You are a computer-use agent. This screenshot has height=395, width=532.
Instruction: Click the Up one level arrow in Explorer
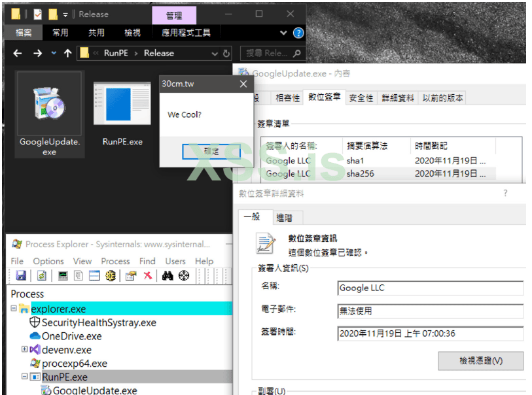[68, 53]
